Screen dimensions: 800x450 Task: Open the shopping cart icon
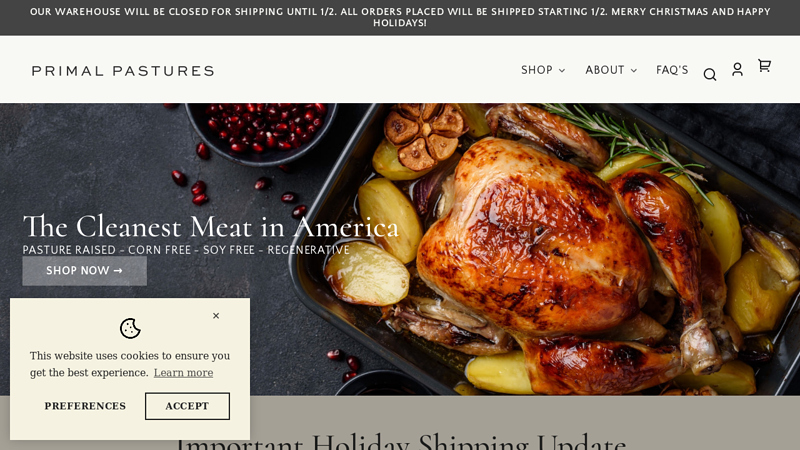pos(764,65)
